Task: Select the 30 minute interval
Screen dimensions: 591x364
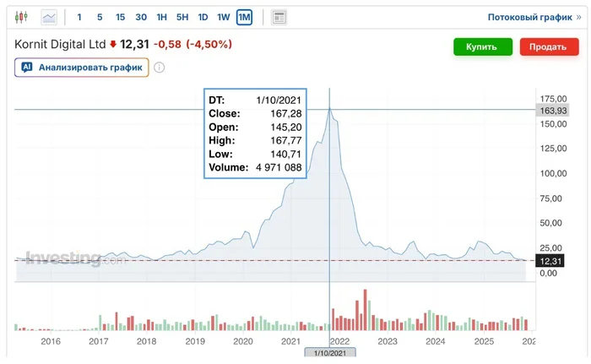Action: (140, 17)
